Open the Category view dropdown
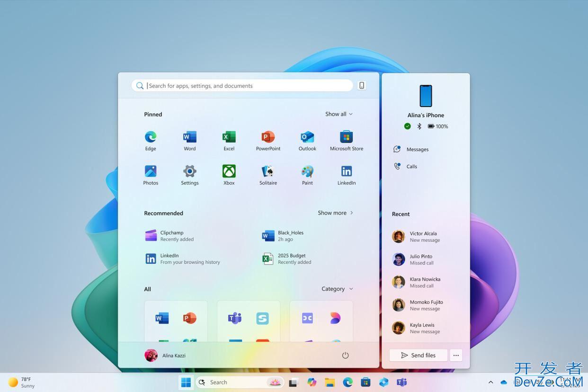 pos(337,289)
